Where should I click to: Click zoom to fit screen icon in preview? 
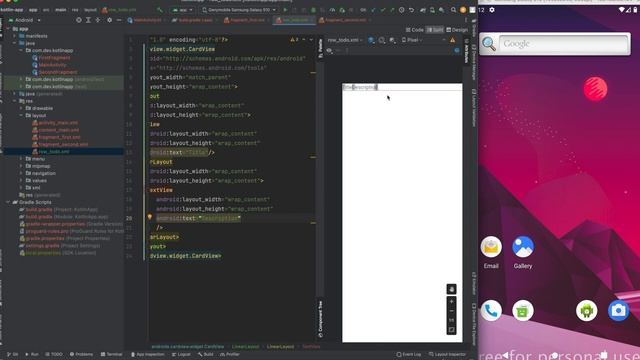point(451,329)
